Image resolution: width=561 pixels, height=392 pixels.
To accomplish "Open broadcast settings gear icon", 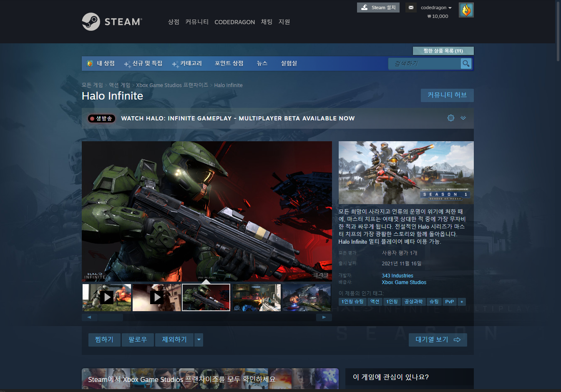I will [451, 118].
